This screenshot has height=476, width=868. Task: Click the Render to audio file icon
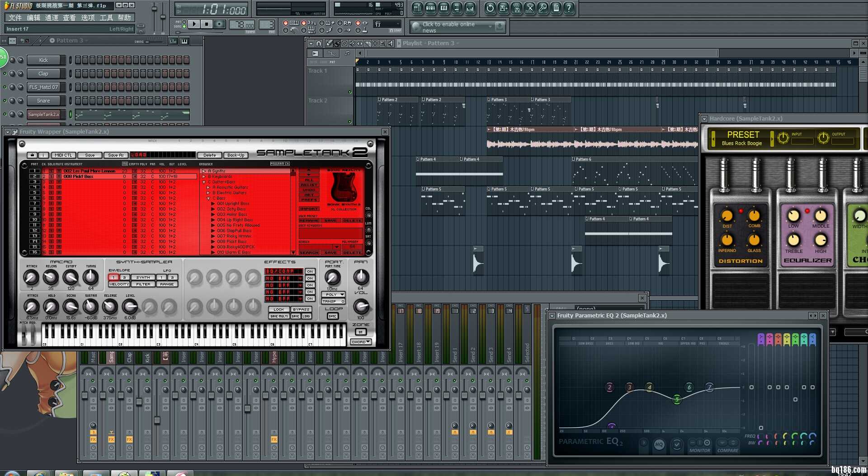coord(516,8)
